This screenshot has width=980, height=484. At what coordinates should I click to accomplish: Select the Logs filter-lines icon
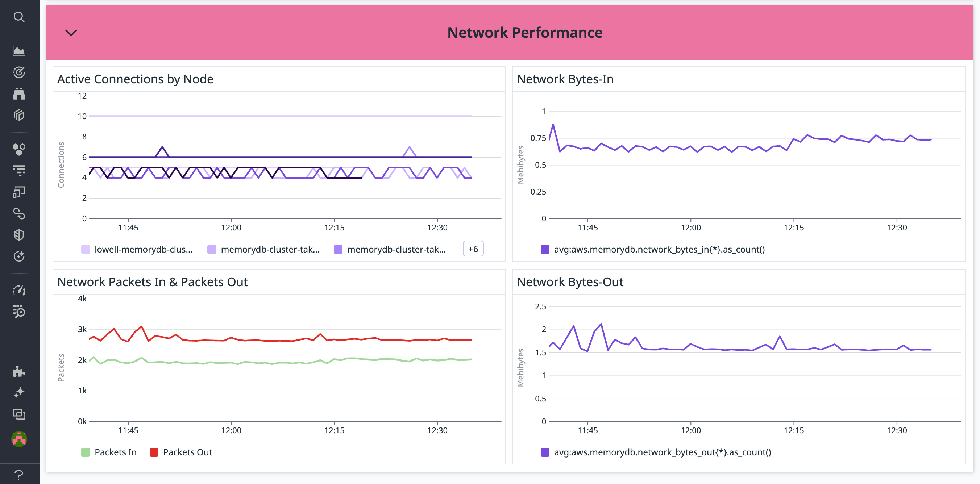click(x=20, y=170)
